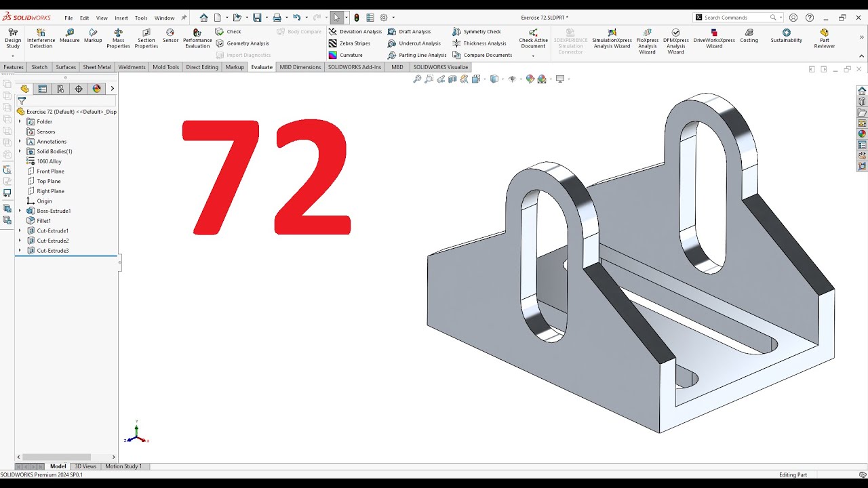The width and height of the screenshot is (868, 488).
Task: Toggle Zebra Stripes display
Action: pos(349,43)
